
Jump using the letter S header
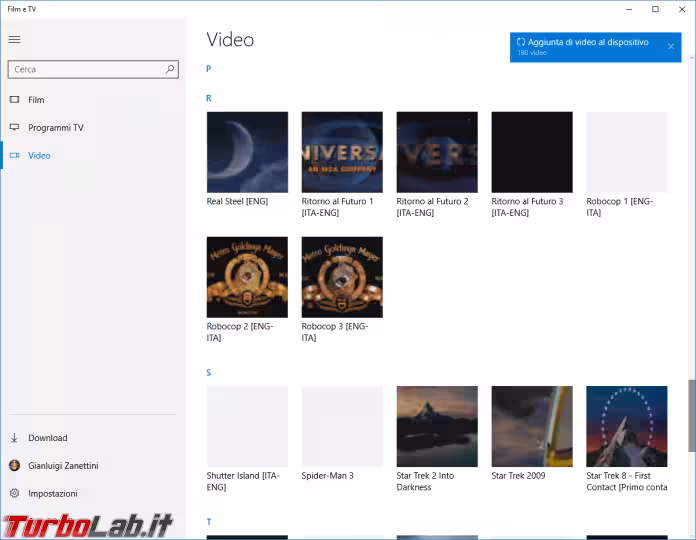(209, 373)
